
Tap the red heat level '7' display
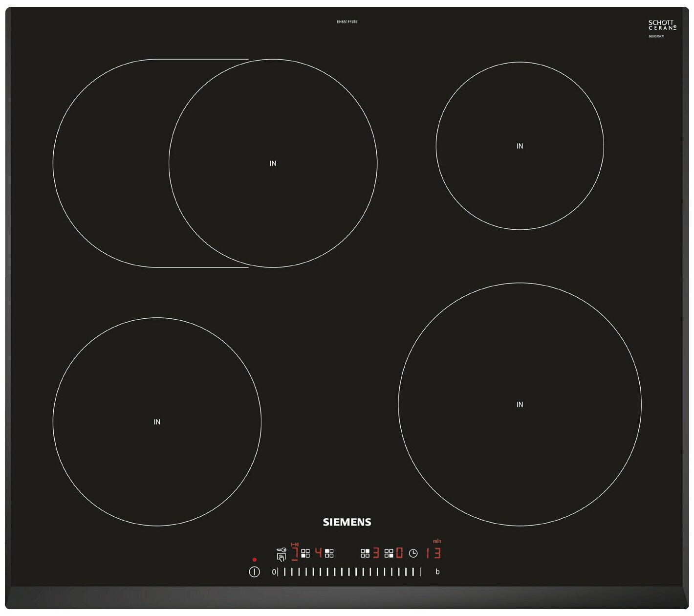[x=295, y=553]
